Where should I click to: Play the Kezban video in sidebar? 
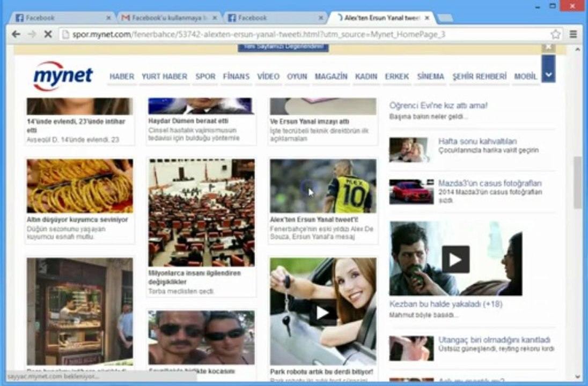click(455, 258)
